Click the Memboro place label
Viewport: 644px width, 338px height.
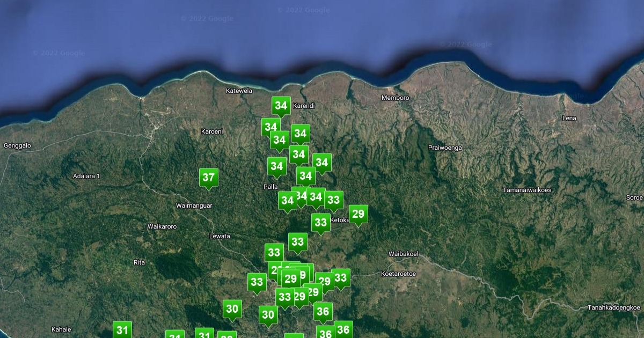[396, 98]
